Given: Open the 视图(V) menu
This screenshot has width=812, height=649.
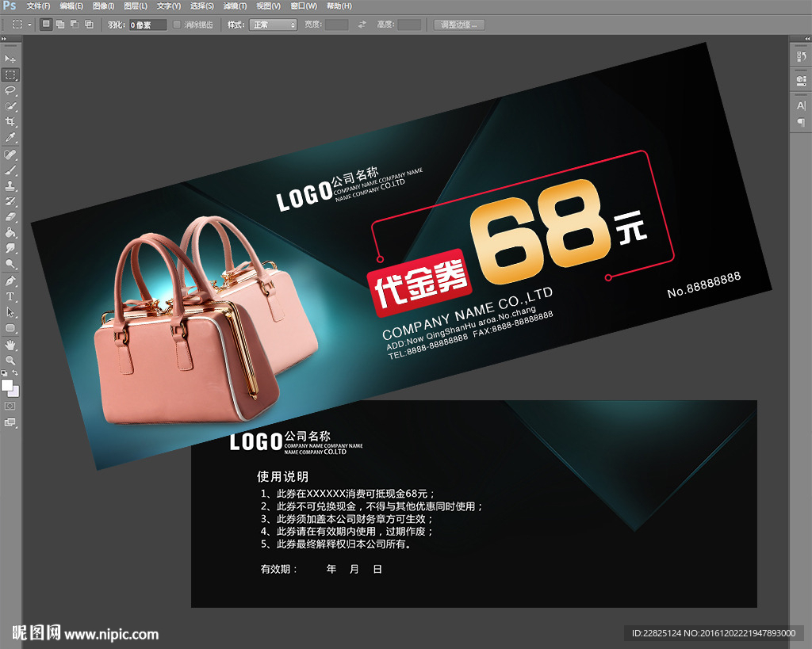Looking at the screenshot, I should (x=268, y=6).
